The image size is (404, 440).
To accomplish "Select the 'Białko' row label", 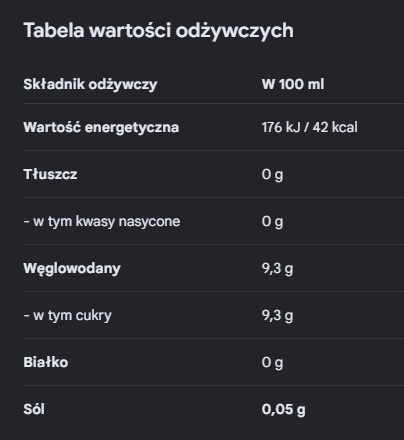I will pos(46,362).
